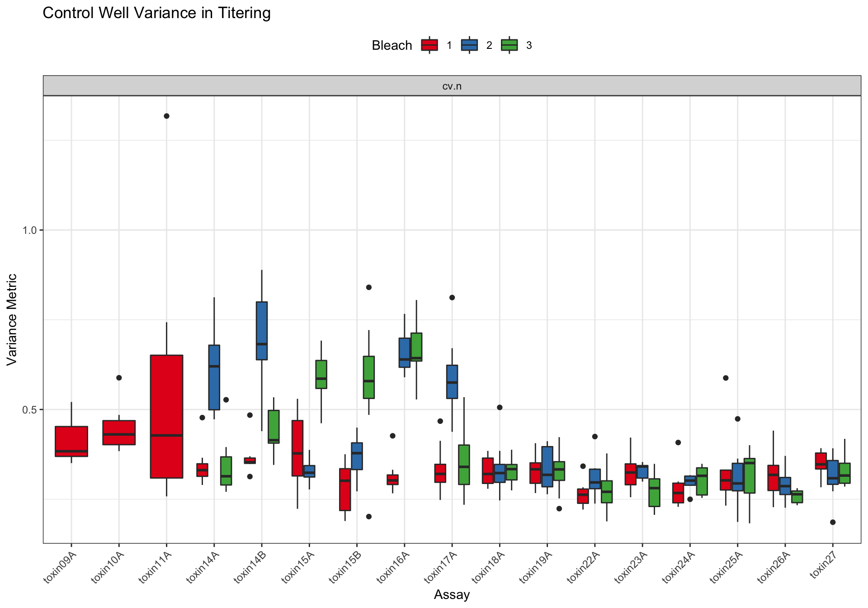Click the Assay x-axis title

(x=452, y=594)
